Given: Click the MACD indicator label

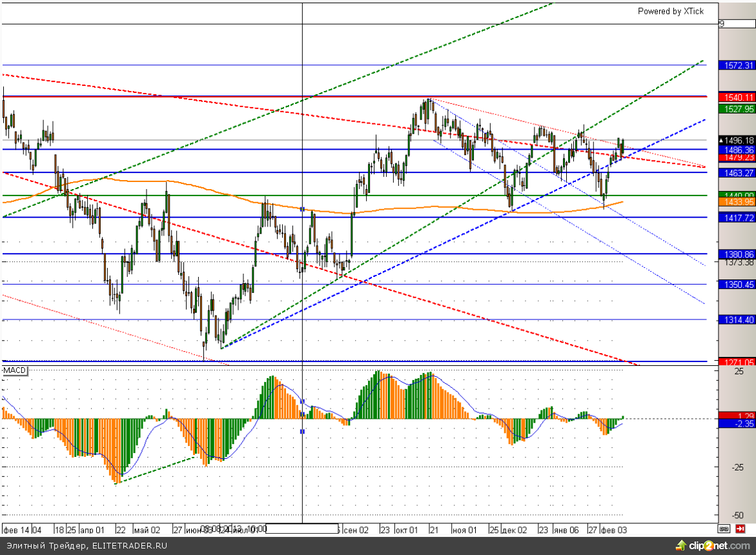Looking at the screenshot, I should pyautogui.click(x=14, y=370).
